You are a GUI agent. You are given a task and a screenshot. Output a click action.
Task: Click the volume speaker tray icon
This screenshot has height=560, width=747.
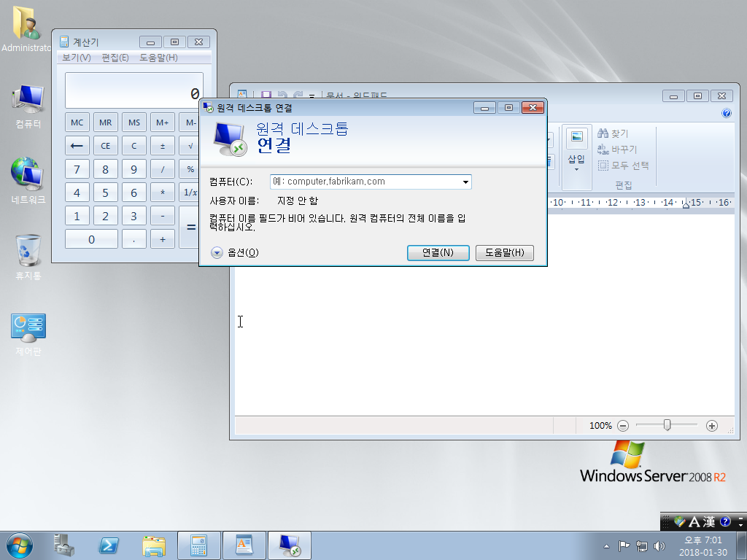click(x=659, y=546)
